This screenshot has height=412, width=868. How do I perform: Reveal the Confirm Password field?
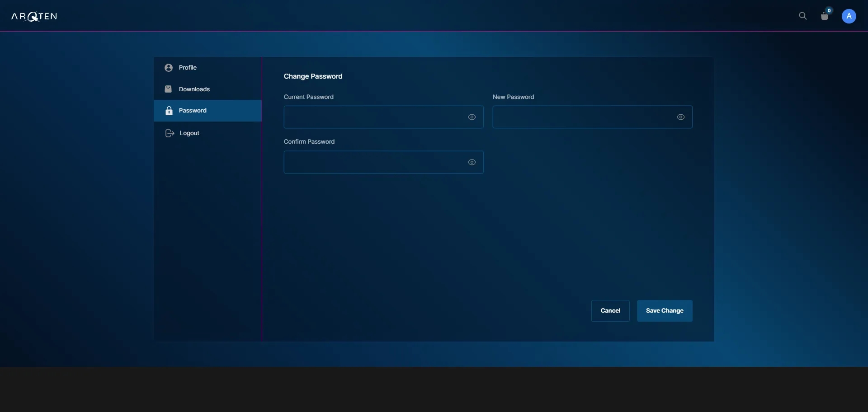(x=472, y=162)
